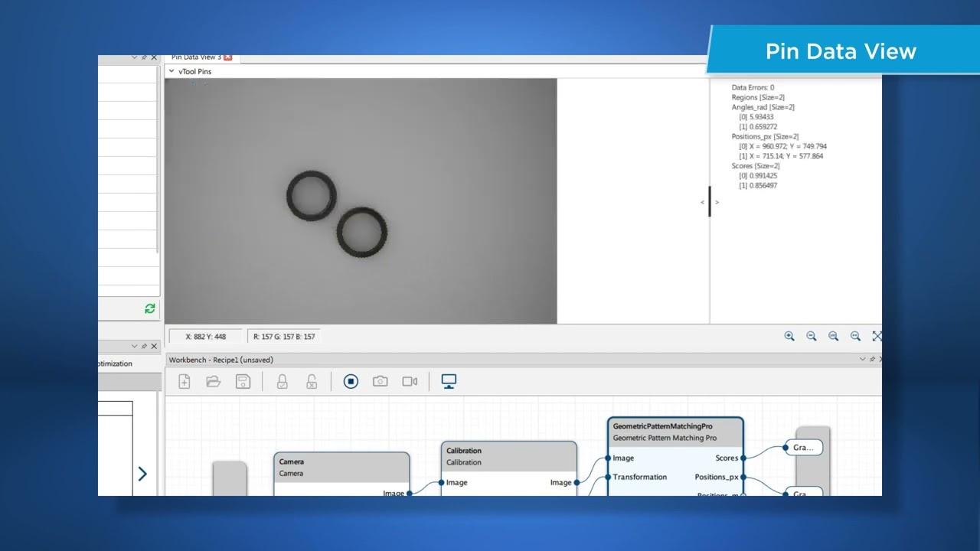This screenshot has height=551, width=980.
Task: Click the Data Errors: 0 entry
Action: click(x=753, y=87)
